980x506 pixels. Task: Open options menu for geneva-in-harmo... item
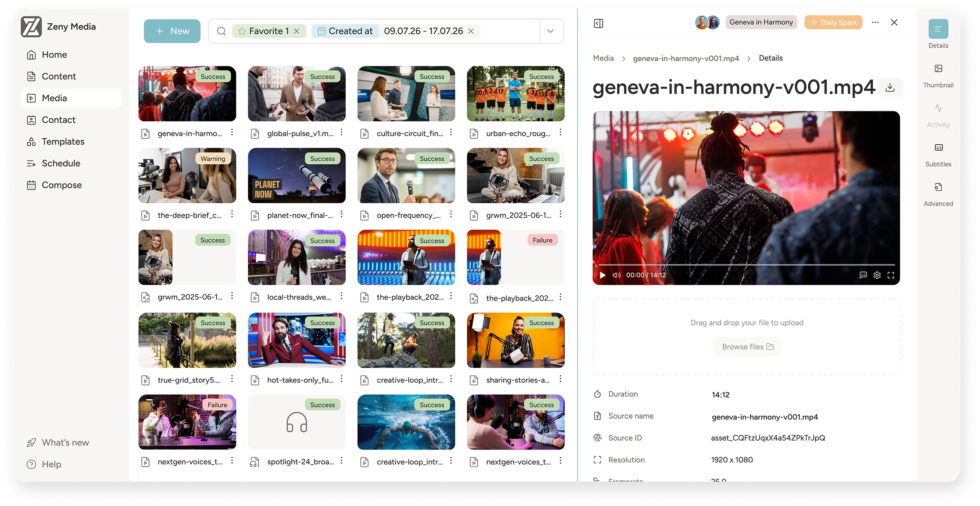coord(232,132)
